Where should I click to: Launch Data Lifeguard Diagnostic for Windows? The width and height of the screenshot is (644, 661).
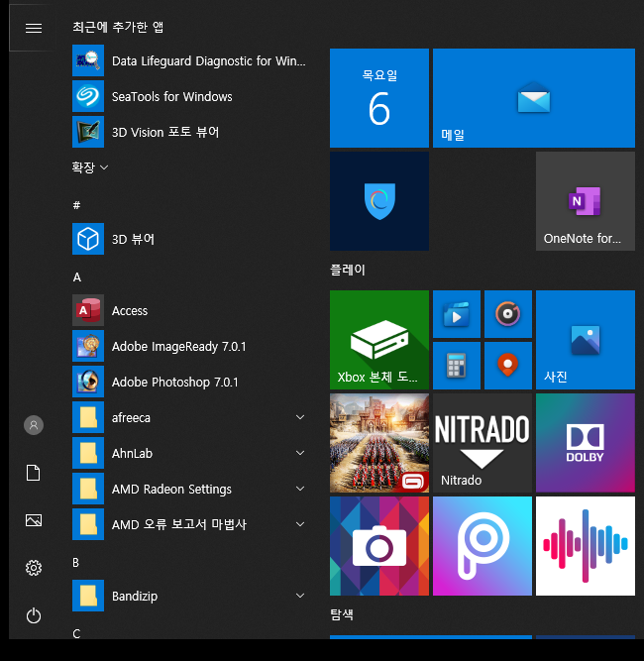191,60
